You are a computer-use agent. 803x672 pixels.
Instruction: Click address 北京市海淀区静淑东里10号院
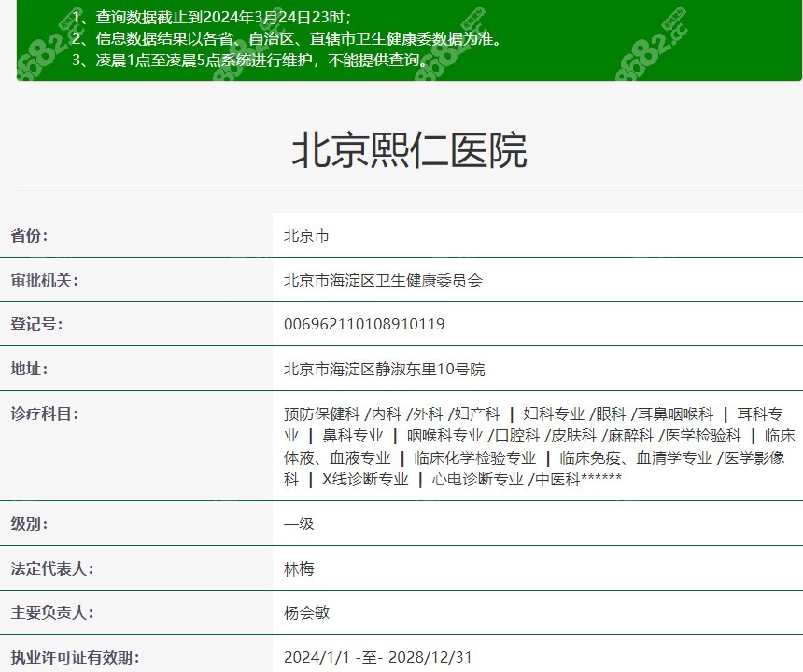point(384,369)
